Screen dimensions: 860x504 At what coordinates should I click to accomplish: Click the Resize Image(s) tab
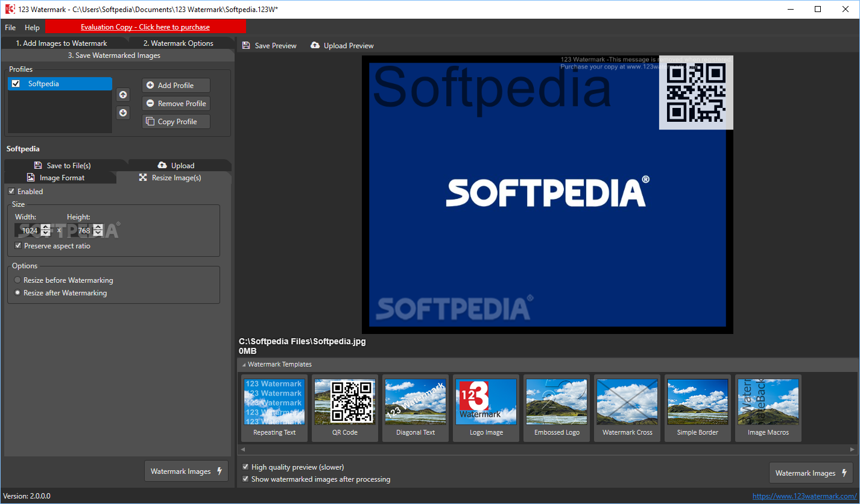(174, 178)
